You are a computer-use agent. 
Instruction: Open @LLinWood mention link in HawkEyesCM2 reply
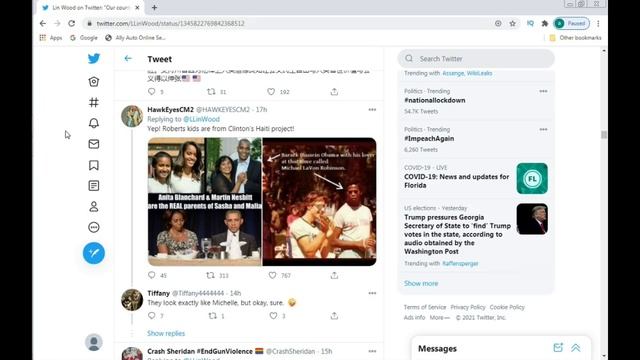201,119
